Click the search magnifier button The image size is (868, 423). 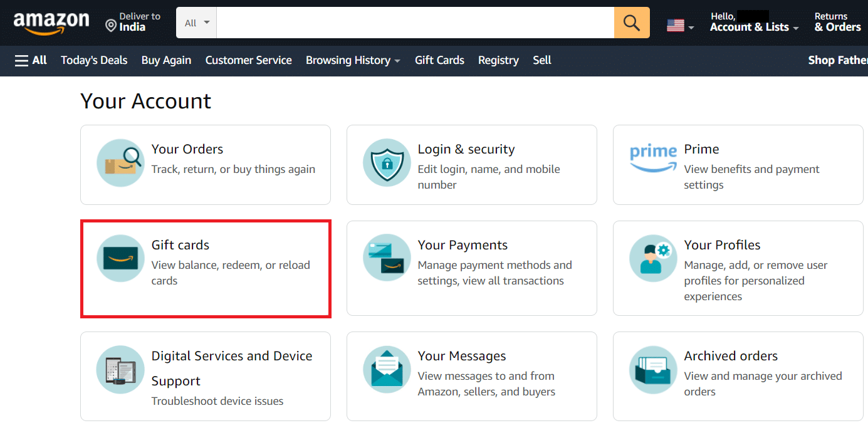(632, 23)
